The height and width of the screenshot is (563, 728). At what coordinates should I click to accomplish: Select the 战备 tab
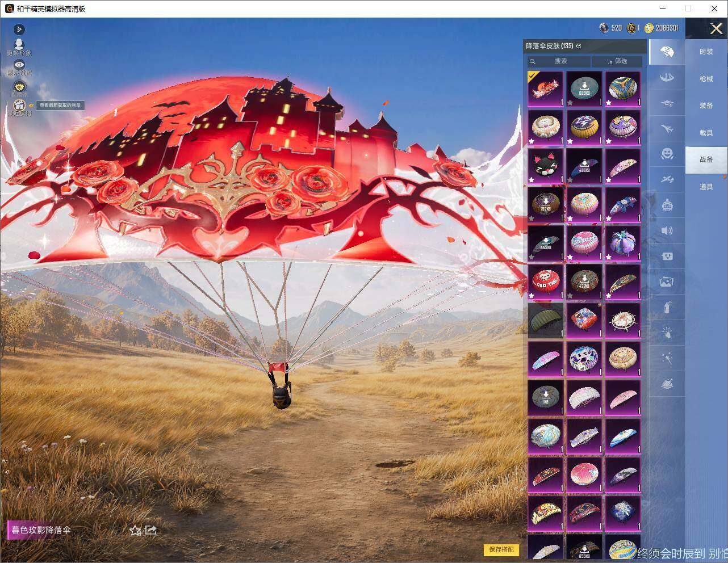(x=706, y=159)
